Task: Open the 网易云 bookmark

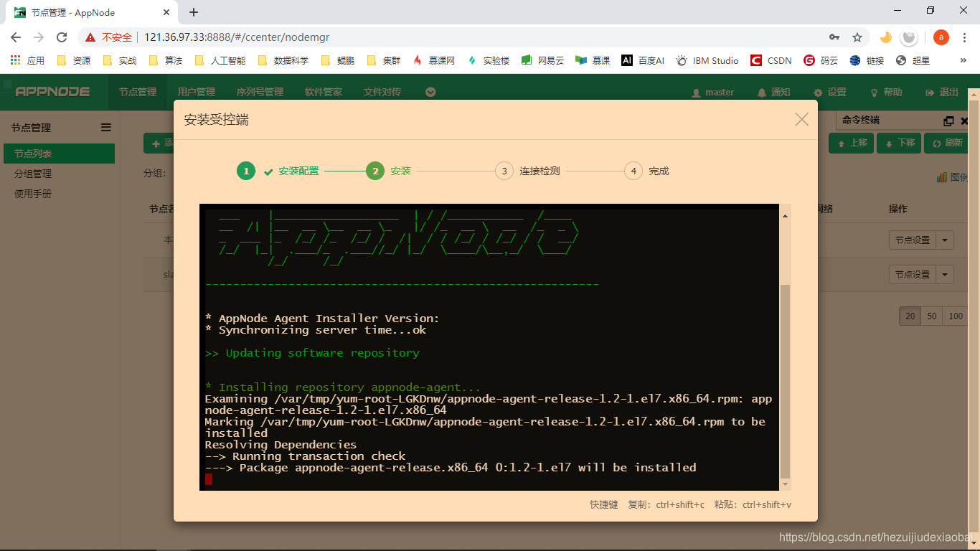Action: tap(542, 60)
